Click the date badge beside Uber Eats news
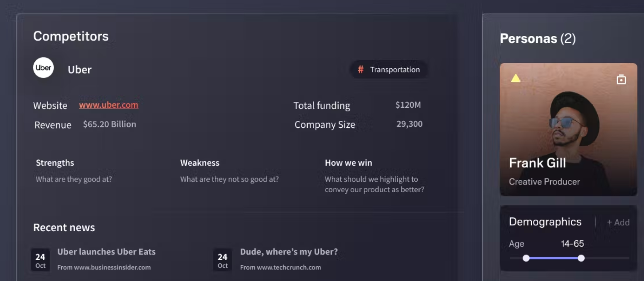Screen dimensions: 644x281 [x=40, y=260]
